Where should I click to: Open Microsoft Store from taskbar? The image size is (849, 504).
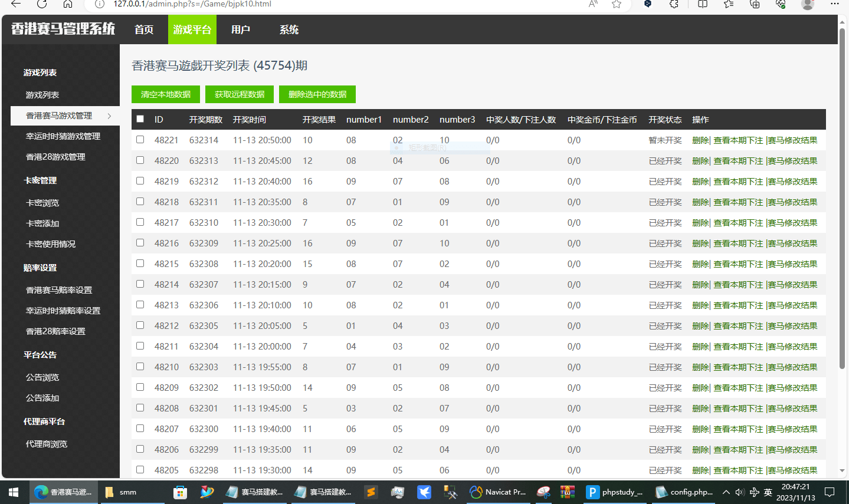coord(180,492)
